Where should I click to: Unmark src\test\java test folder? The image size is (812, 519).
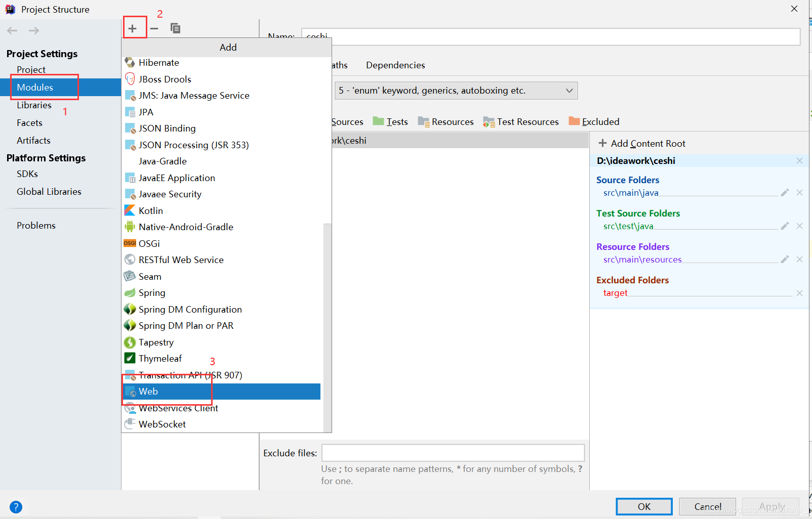point(799,226)
